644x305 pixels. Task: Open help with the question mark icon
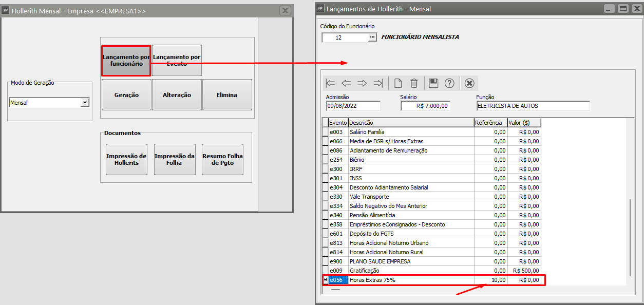click(449, 83)
